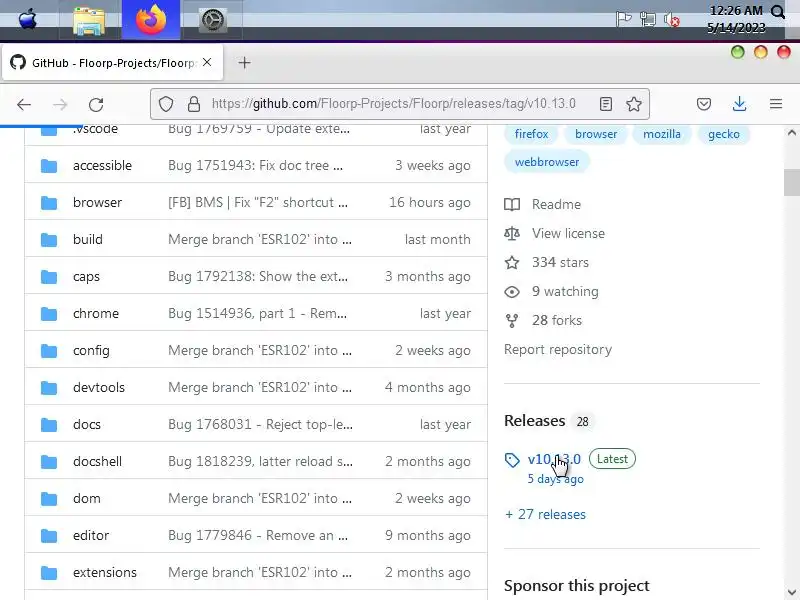Click the muted volume tray icon
The image size is (800, 600).
(x=671, y=20)
